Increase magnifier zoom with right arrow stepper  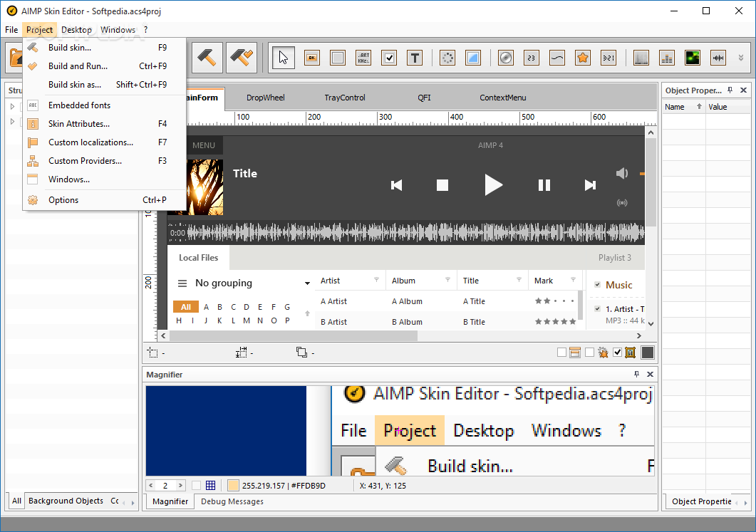180,486
